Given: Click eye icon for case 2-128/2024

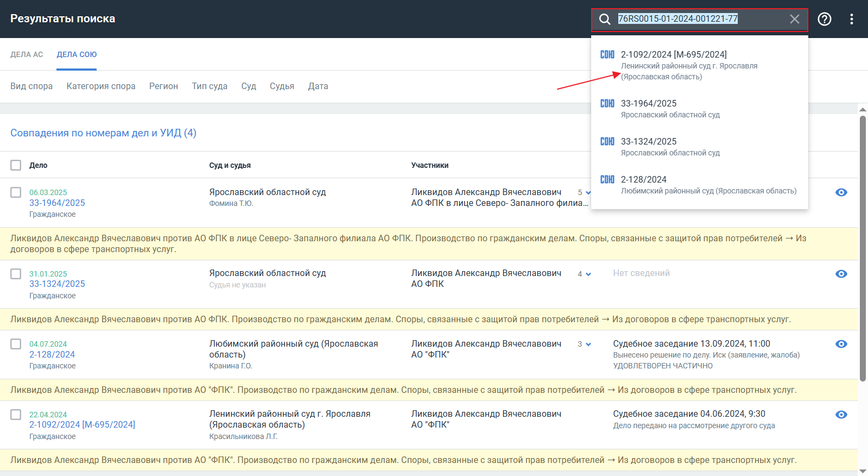Looking at the screenshot, I should (841, 344).
